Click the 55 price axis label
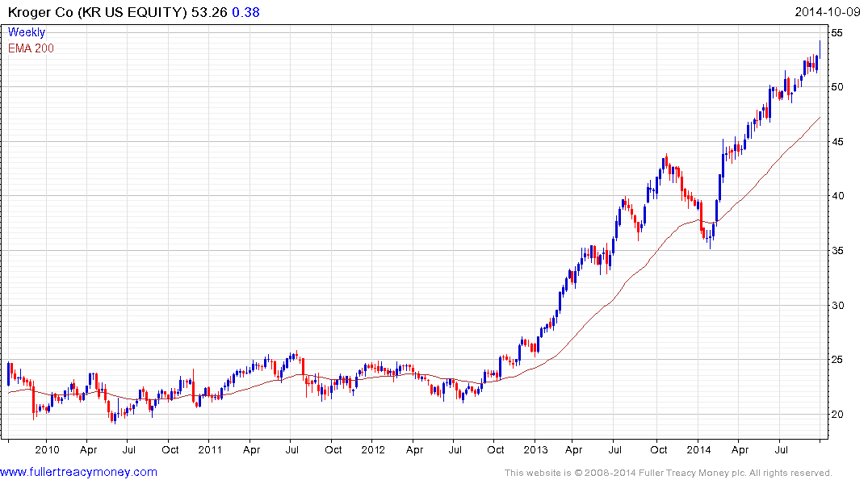This screenshot has height=484, width=868. coord(837,33)
